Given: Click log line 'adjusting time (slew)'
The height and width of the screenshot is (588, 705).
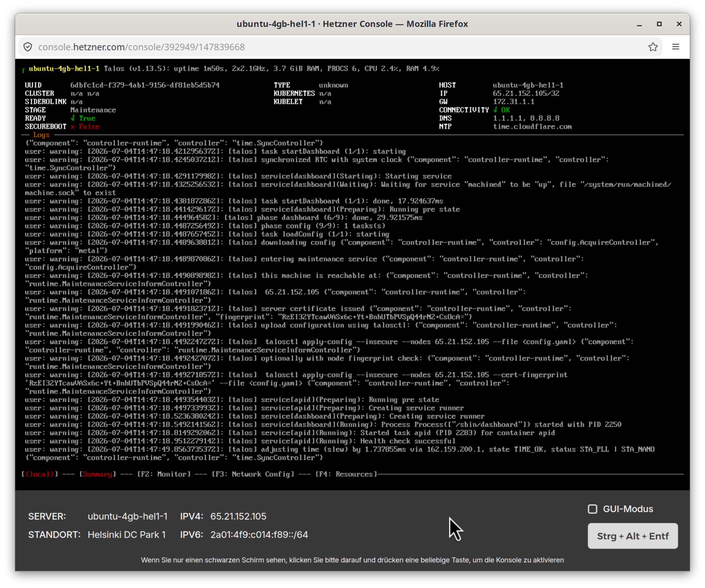Looking at the screenshot, I should [x=340, y=453].
